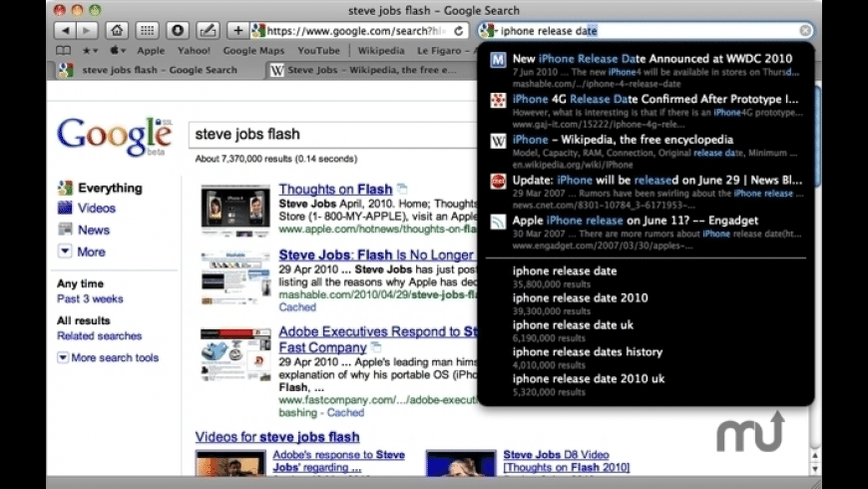868x489 pixels.
Task: Open the Apple logo bookmarks menu
Action: 117,50
